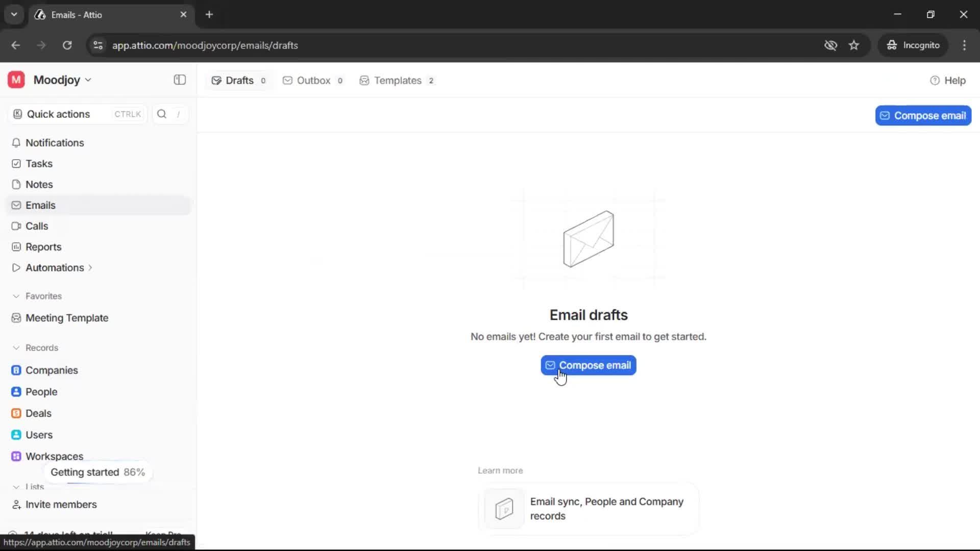Image resolution: width=980 pixels, height=551 pixels.
Task: Open the Incognito profile indicator
Action: pos(913,45)
